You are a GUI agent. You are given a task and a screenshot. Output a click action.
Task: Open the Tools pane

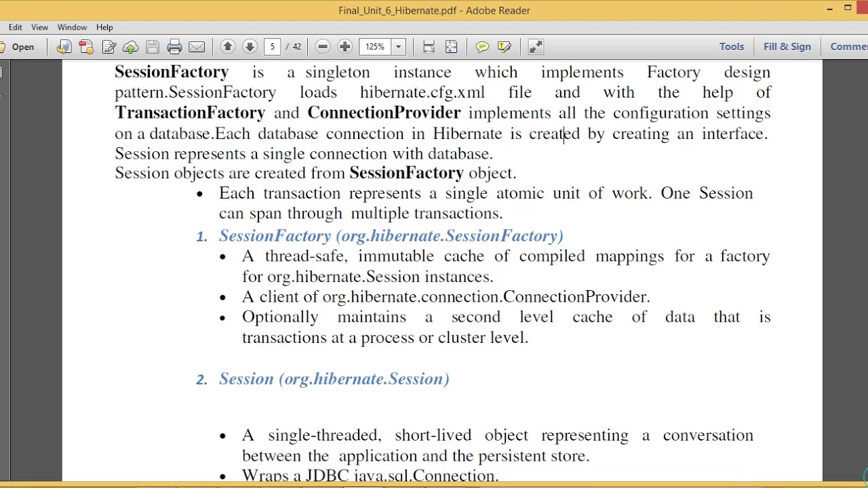732,47
